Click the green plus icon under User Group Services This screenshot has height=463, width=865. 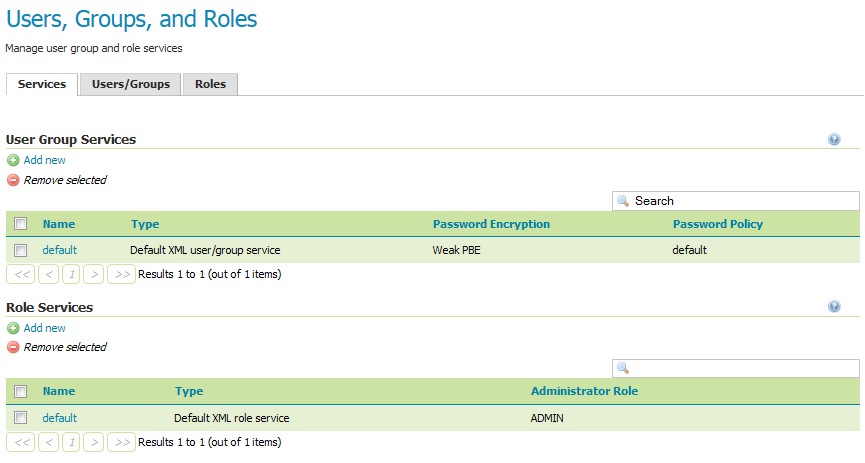click(13, 161)
